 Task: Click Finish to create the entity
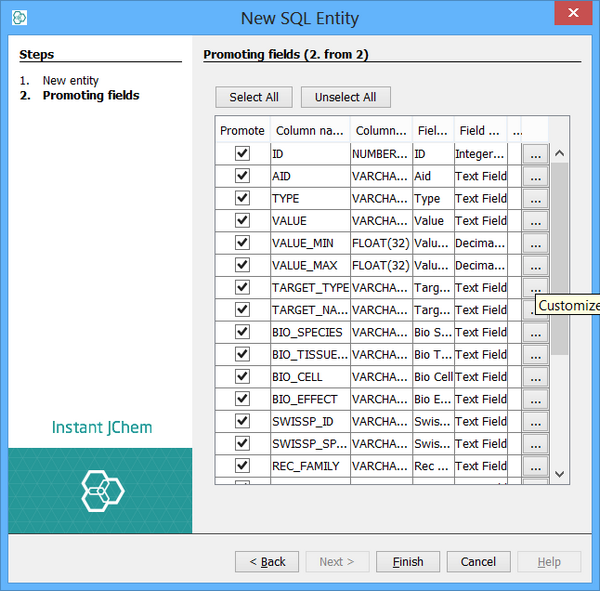click(407, 562)
